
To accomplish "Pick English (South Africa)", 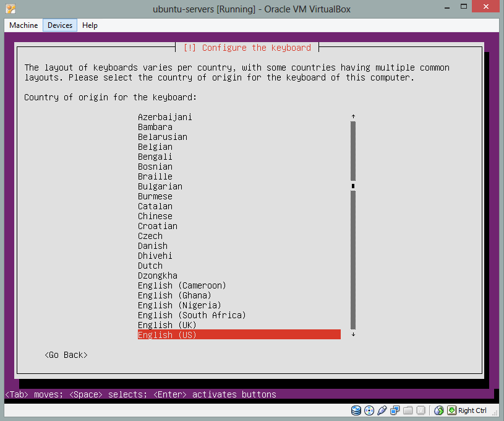I will coord(192,315).
